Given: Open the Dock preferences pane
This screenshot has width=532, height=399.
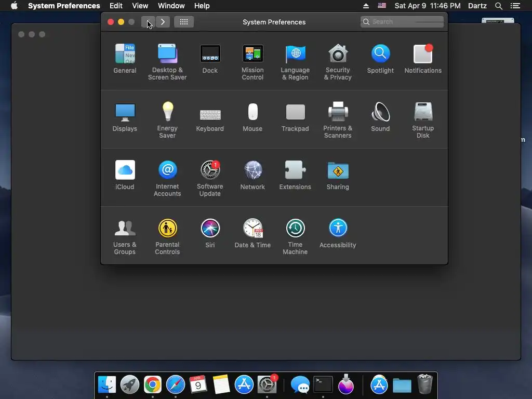Looking at the screenshot, I should click(x=210, y=59).
